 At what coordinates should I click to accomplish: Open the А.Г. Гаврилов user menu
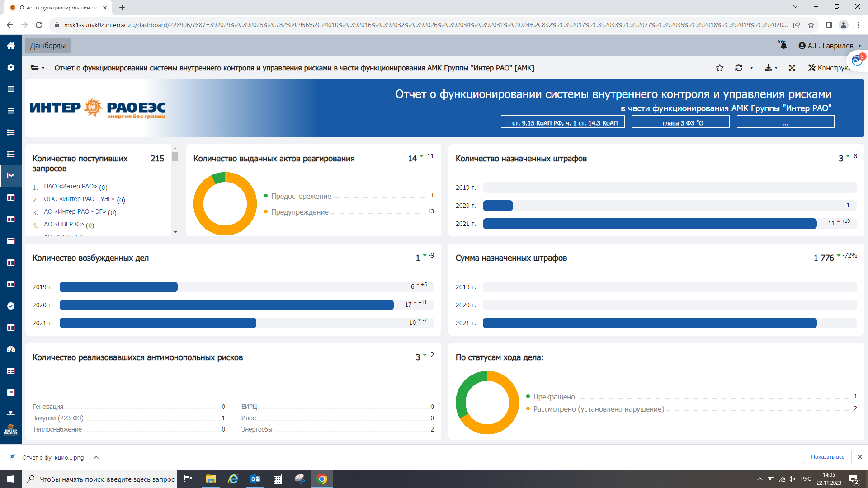pyautogui.click(x=830, y=46)
